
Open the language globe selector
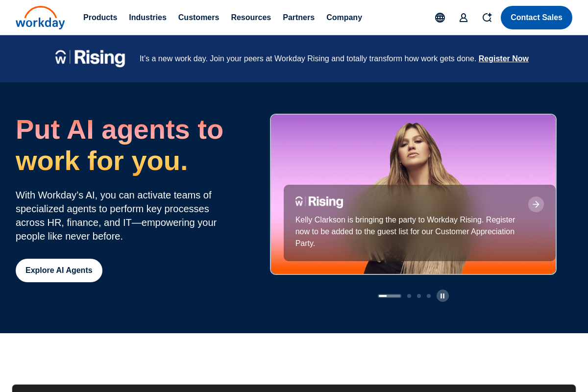(440, 18)
